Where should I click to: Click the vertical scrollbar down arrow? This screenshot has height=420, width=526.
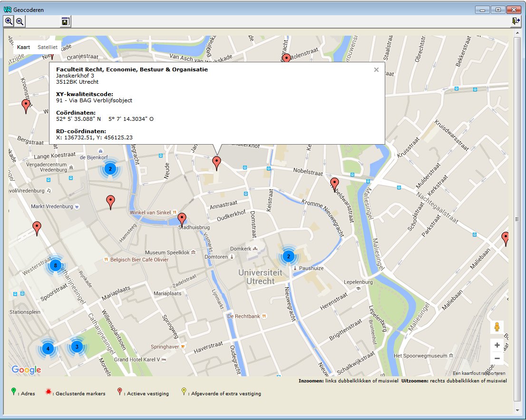(517, 410)
